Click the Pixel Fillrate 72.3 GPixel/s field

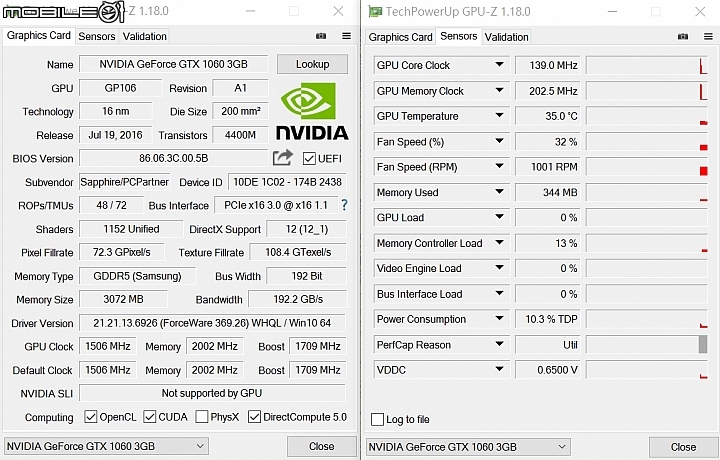point(122,252)
